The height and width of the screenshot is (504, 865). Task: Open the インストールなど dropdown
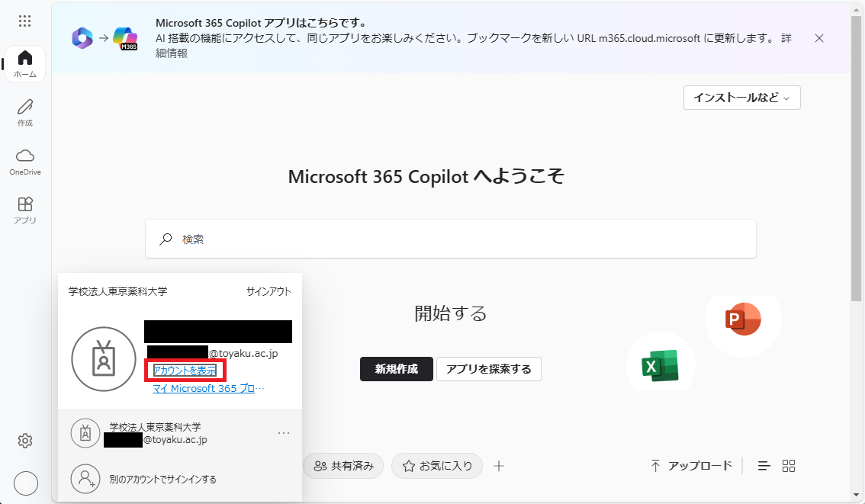pos(741,98)
